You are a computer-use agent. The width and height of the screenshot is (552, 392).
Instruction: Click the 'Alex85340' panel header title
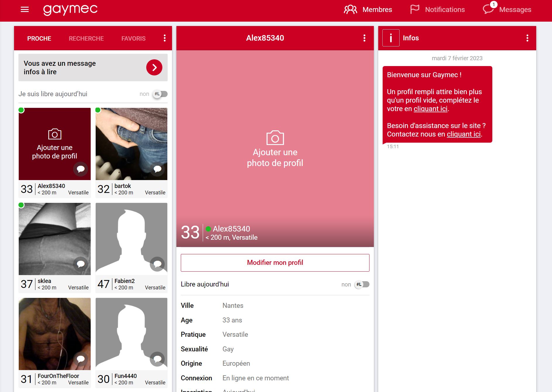[265, 38]
